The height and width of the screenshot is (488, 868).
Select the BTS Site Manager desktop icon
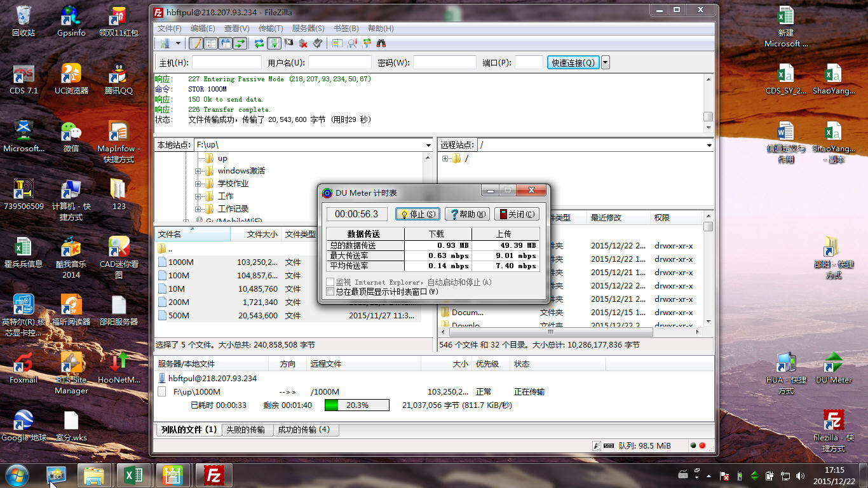click(x=71, y=372)
